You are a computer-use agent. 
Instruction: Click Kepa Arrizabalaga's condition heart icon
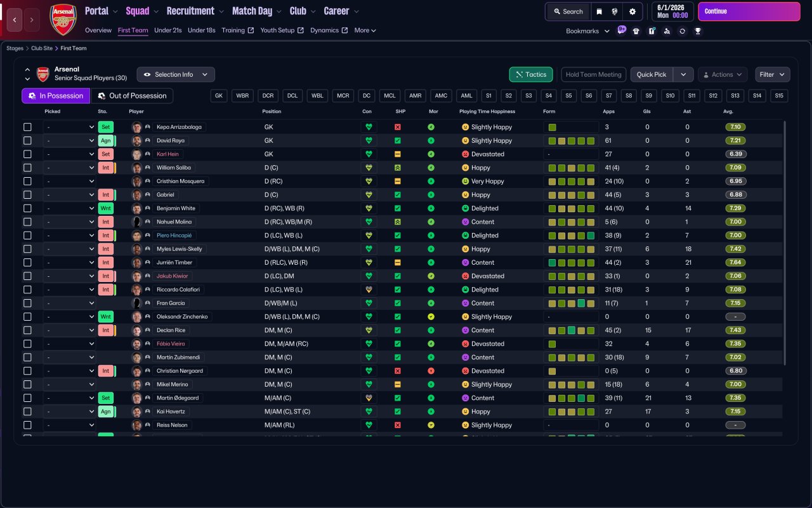coord(368,127)
